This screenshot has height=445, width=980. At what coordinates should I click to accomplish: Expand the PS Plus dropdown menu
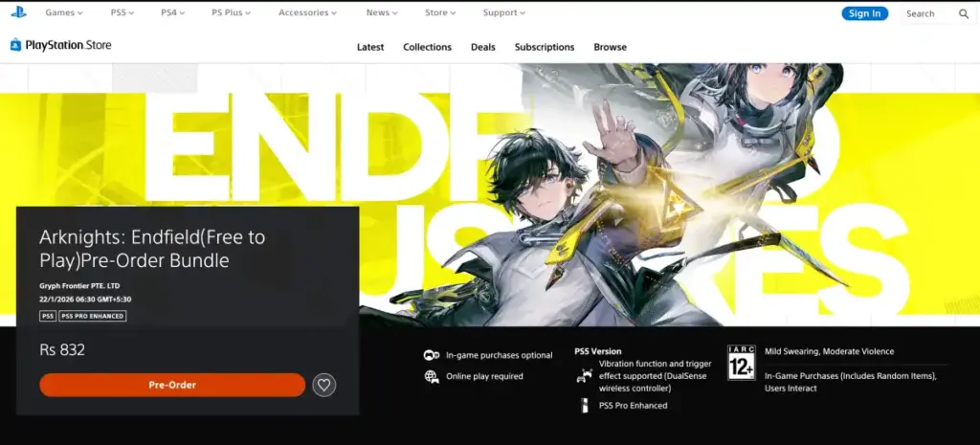point(232,12)
